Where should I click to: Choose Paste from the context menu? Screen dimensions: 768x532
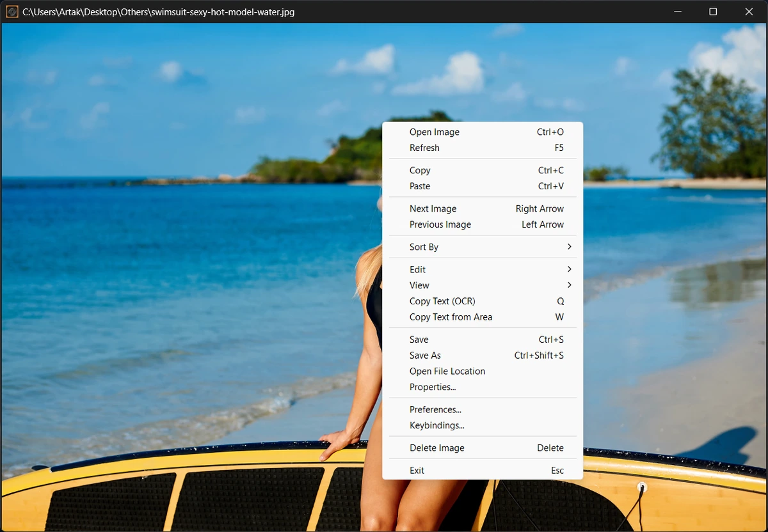483,186
